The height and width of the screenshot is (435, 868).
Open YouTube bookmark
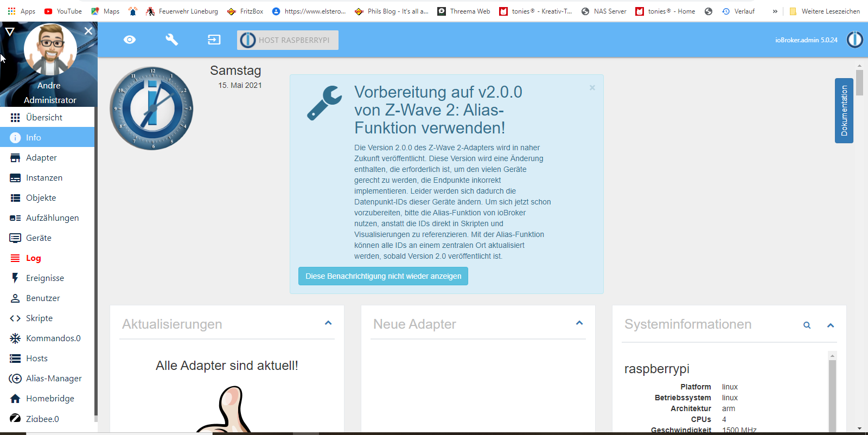63,11
